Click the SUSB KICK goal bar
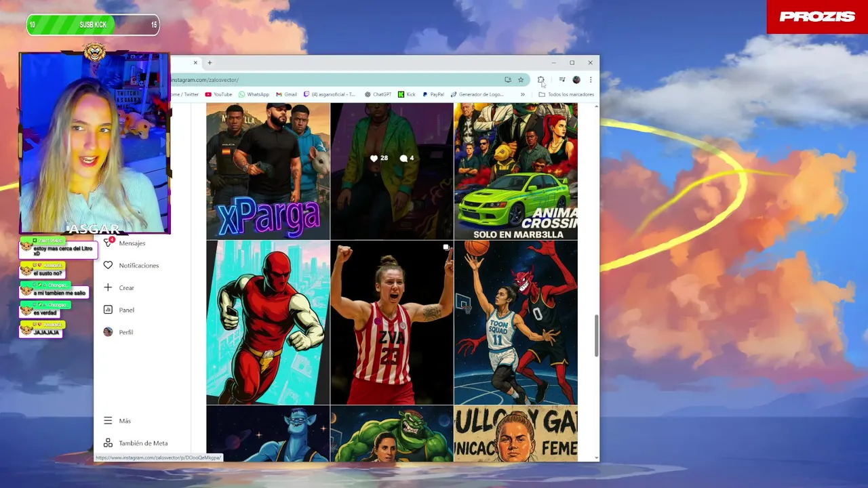Image resolution: width=868 pixels, height=488 pixels. 93,25
